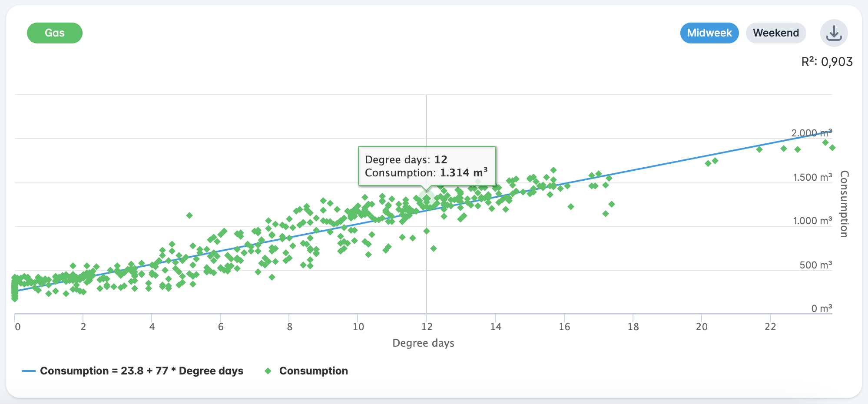Click x-axis tick label 12
The image size is (868, 404).
point(427,327)
